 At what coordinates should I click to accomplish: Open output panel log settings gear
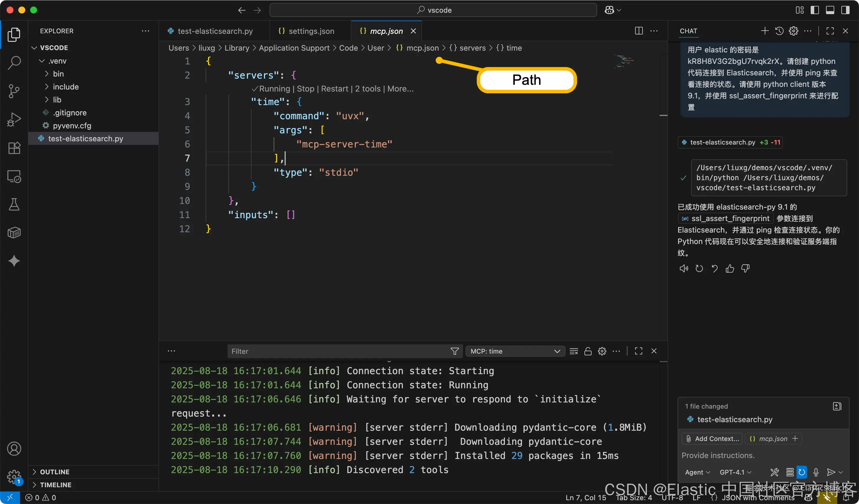point(602,351)
